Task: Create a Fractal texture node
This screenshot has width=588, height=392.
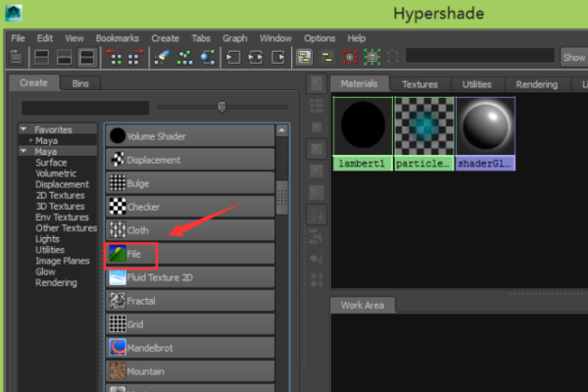Action: click(190, 301)
